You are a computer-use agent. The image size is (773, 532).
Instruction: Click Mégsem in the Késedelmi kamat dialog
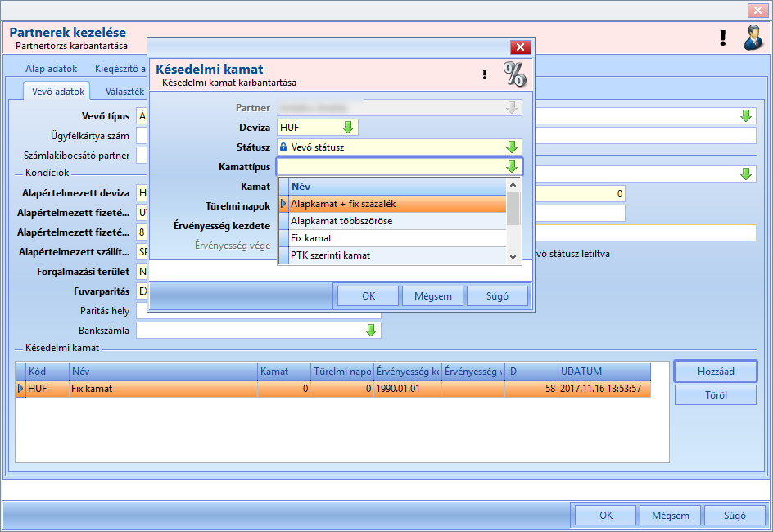pos(433,296)
